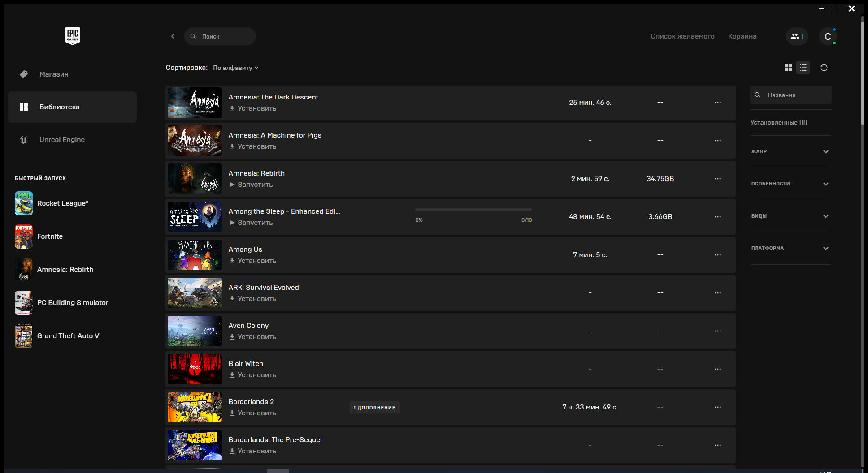Click the Epic Games logo
The width and height of the screenshot is (868, 473).
73,36
